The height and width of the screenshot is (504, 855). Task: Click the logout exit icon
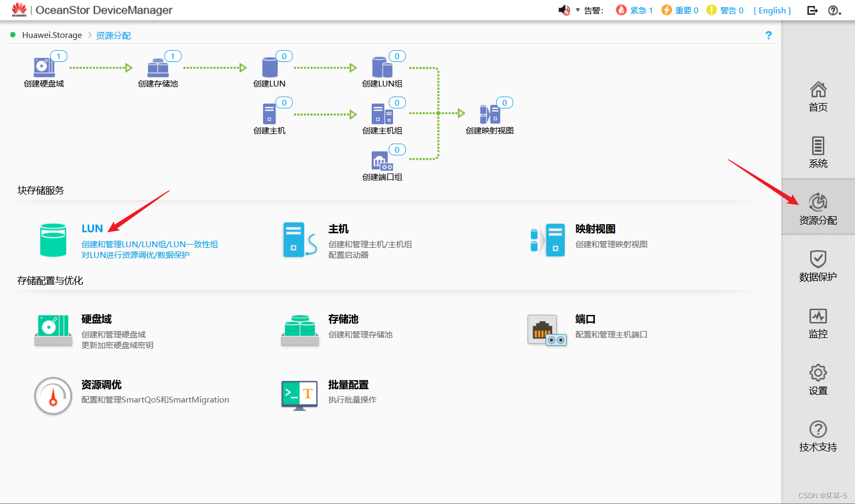point(812,10)
